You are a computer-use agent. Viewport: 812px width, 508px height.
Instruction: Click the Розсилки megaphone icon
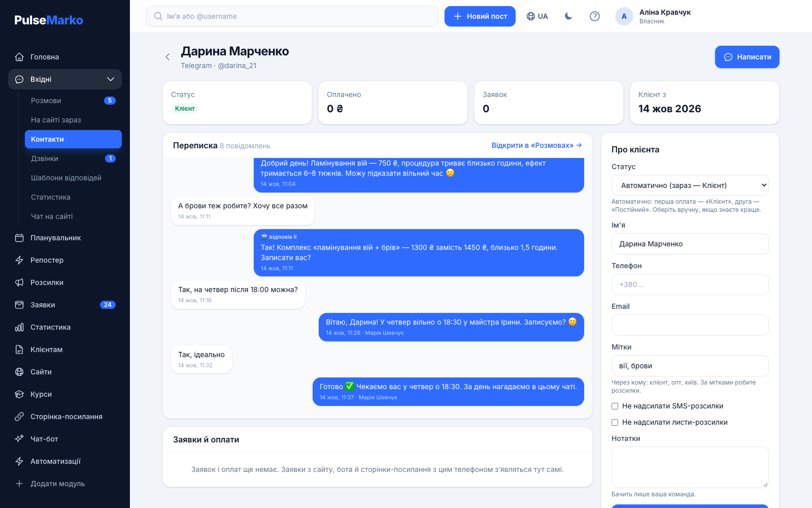click(19, 282)
